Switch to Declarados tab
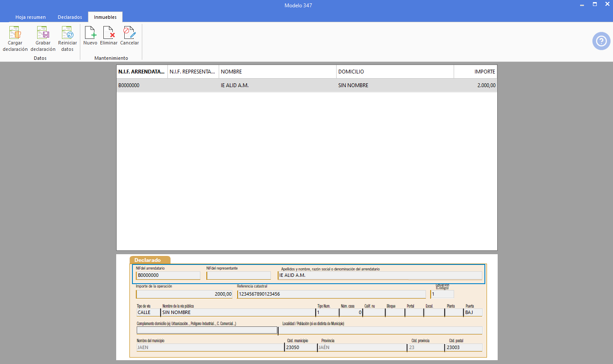This screenshot has height=364, width=613. [70, 17]
